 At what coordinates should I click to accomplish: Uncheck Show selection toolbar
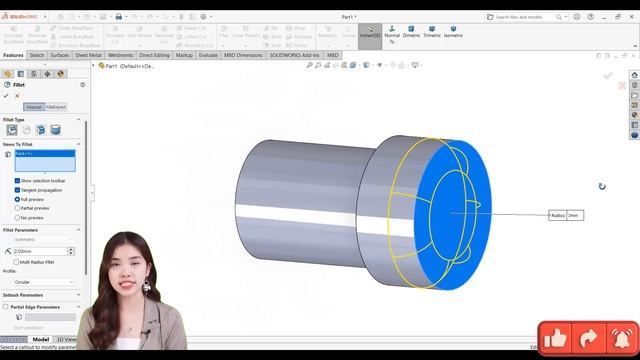pos(17,180)
